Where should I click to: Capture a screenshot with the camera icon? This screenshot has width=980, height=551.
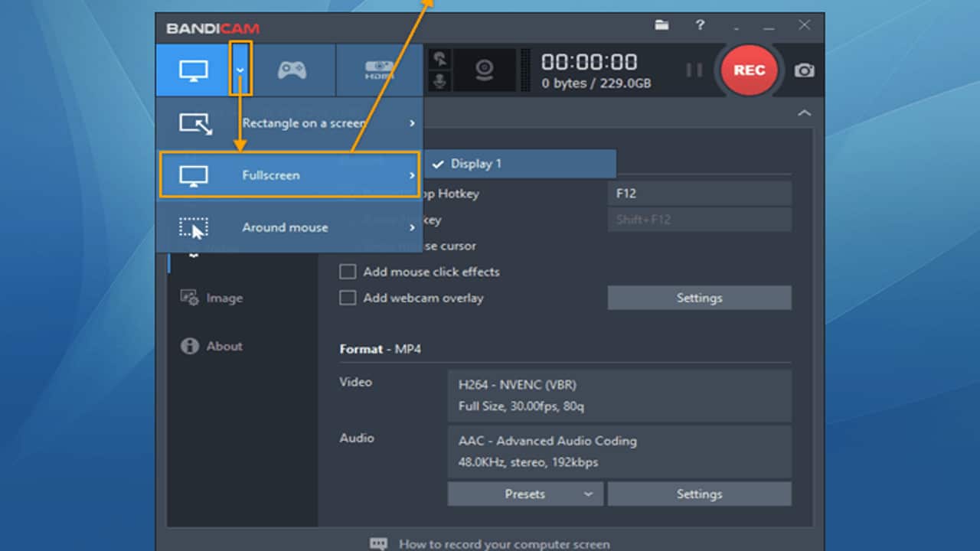(804, 70)
